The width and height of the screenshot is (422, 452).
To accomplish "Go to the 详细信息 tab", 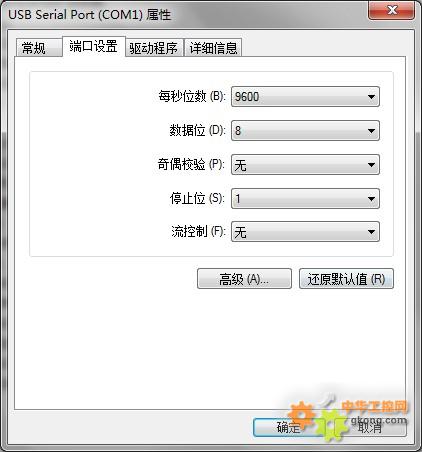I will pyautogui.click(x=213, y=48).
